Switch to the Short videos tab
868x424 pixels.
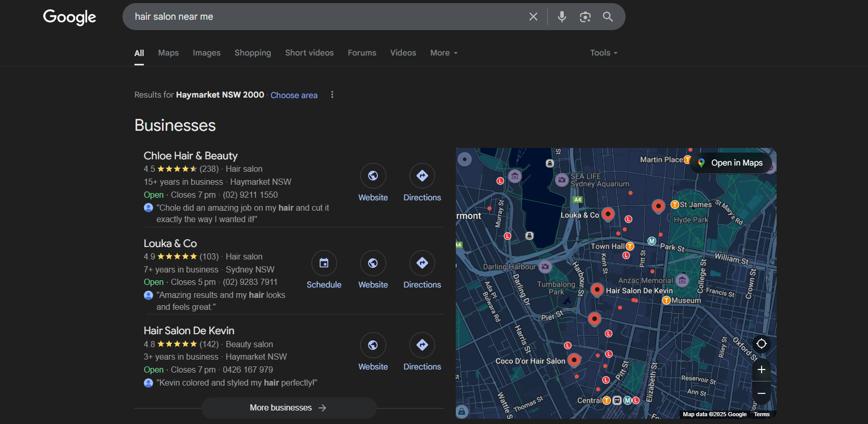point(309,53)
